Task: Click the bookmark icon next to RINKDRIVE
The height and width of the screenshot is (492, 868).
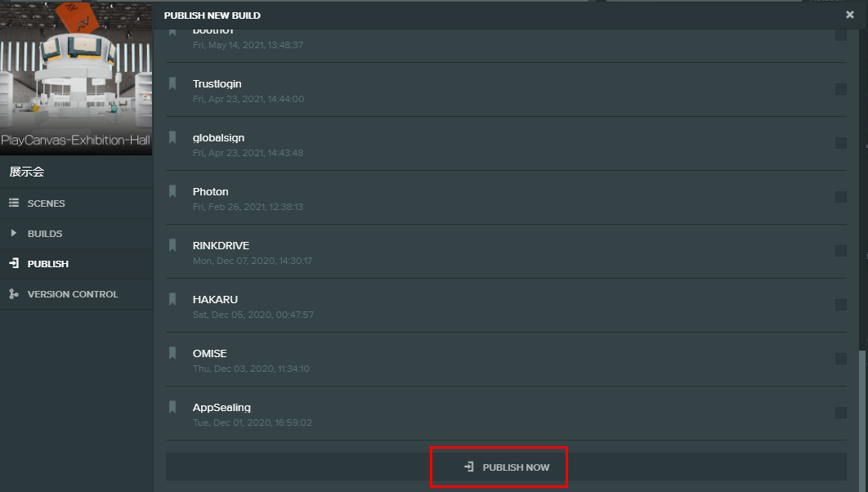Action: (x=172, y=244)
